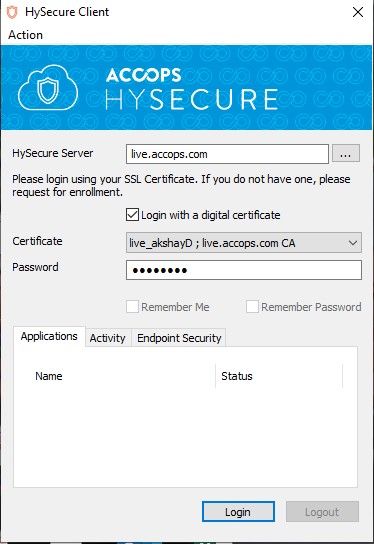This screenshot has height=544, width=374.
Task: Enable the Remember Me checkbox
Action: tap(133, 307)
